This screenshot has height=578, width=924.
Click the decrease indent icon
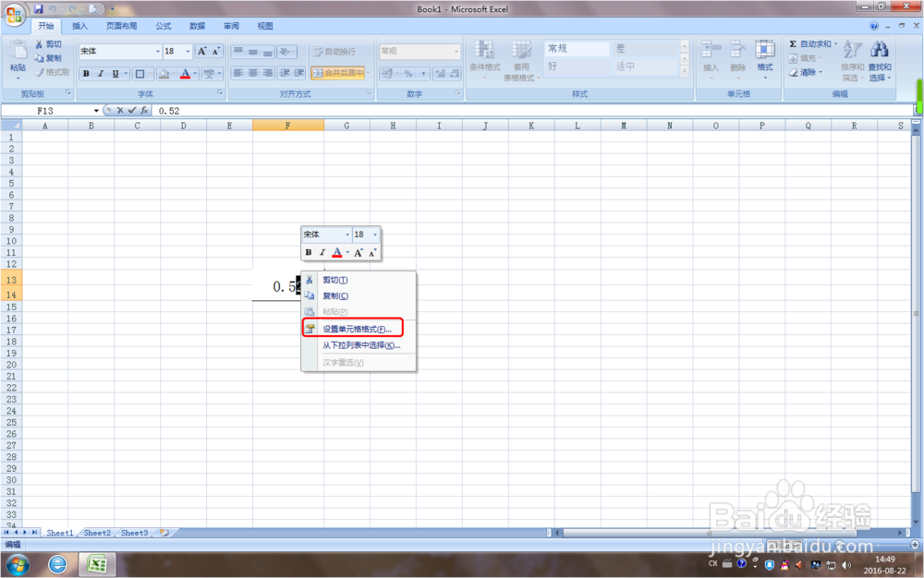[285, 73]
